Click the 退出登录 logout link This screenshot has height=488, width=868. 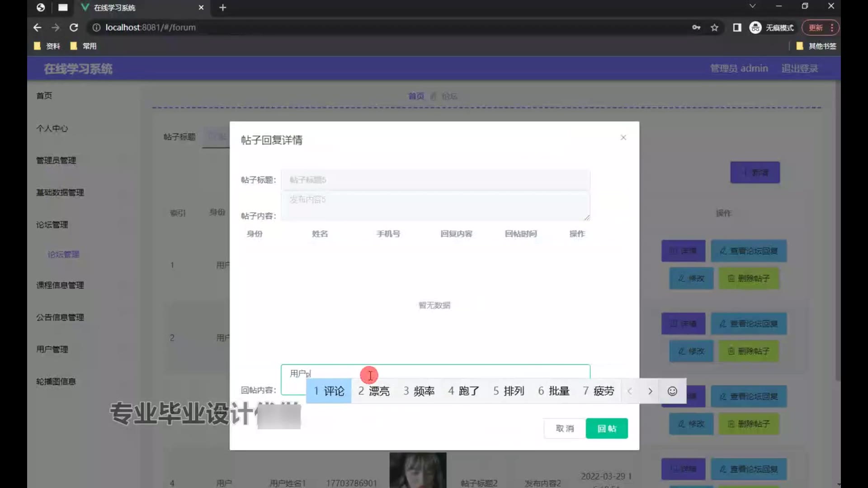(799, 69)
